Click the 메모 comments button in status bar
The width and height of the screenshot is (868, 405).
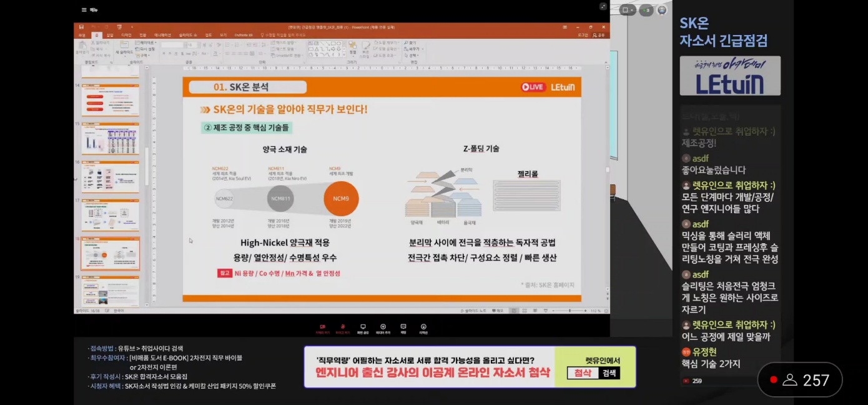(x=498, y=311)
